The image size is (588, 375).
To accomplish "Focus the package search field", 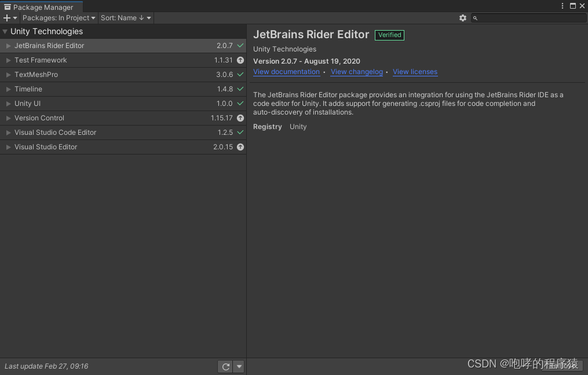I will coord(529,18).
